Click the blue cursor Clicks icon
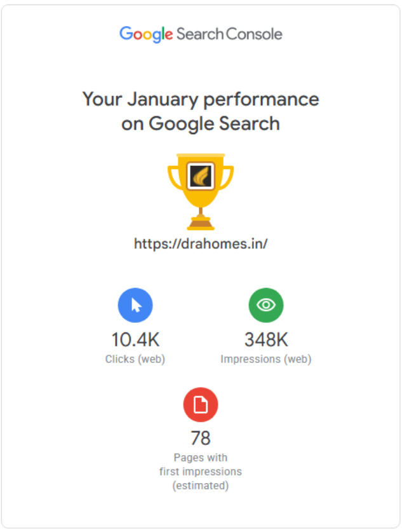Viewport: 402px width, 532px height. point(135,305)
